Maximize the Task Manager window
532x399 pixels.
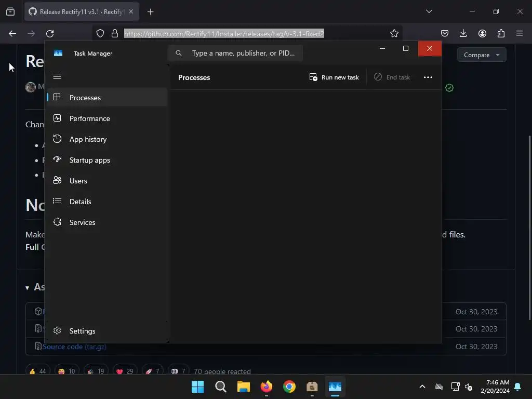click(405, 48)
